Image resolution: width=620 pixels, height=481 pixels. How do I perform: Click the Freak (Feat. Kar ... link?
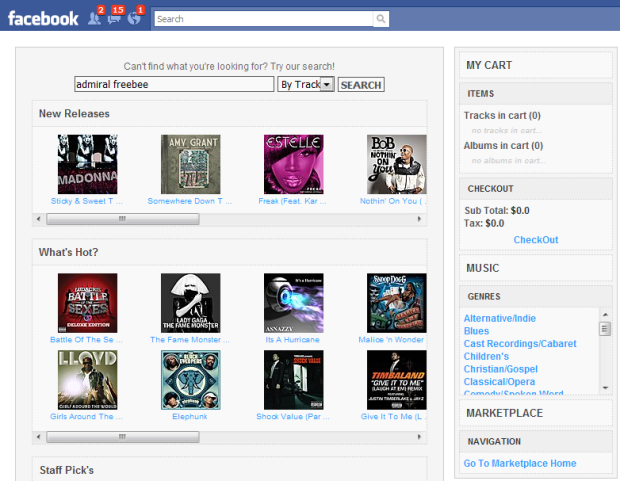point(293,201)
